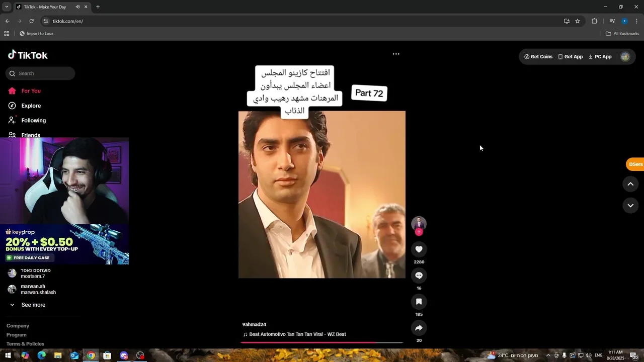Screen dimensions: 644x362
Task: Open the marwan.shalash followed account
Action: [33, 289]
